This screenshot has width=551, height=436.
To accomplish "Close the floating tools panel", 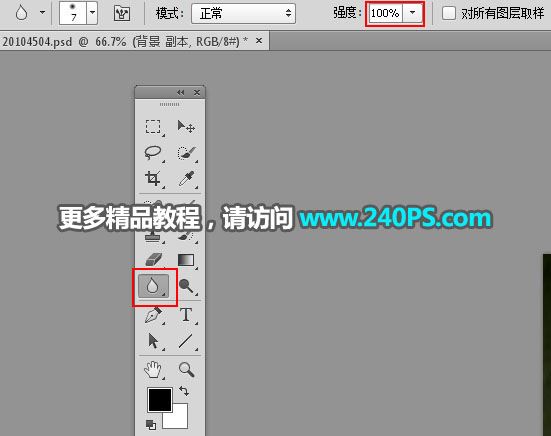I will (x=197, y=92).
